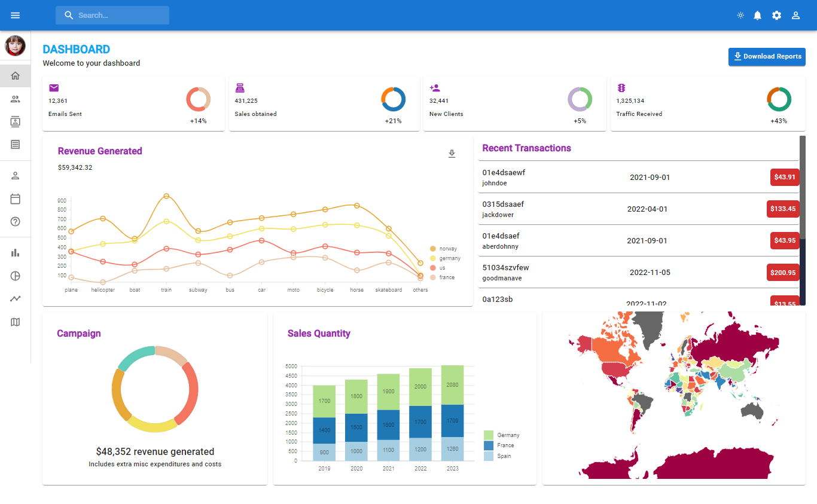Viewport: 817px width, 504px height.
Task: Toggle light/dark mode with sun icon
Action: coord(740,15)
